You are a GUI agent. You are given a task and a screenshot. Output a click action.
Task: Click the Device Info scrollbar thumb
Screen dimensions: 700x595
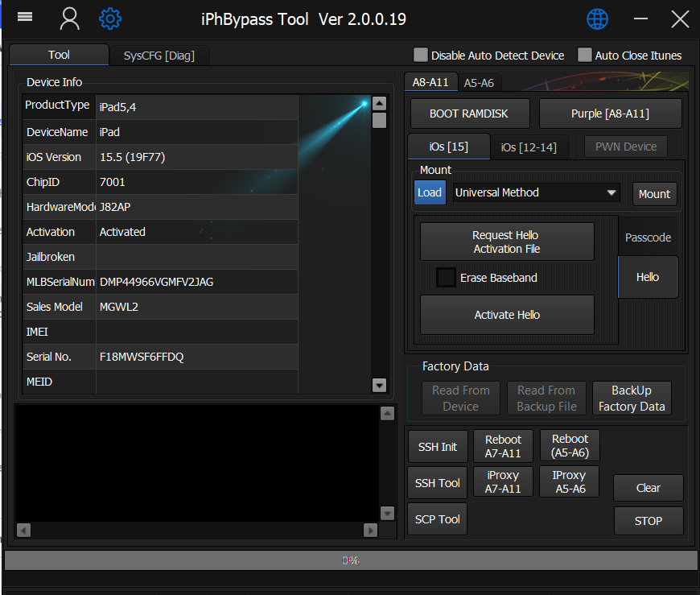coord(379,120)
